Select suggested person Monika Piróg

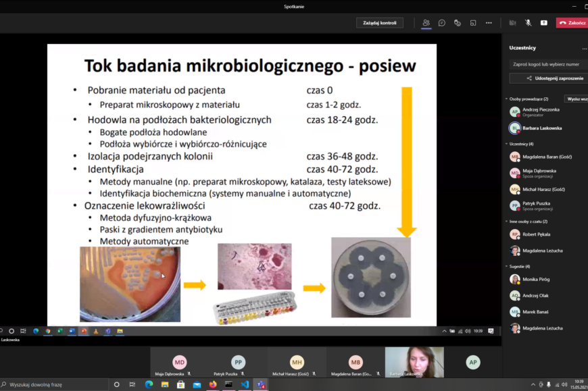point(545,279)
